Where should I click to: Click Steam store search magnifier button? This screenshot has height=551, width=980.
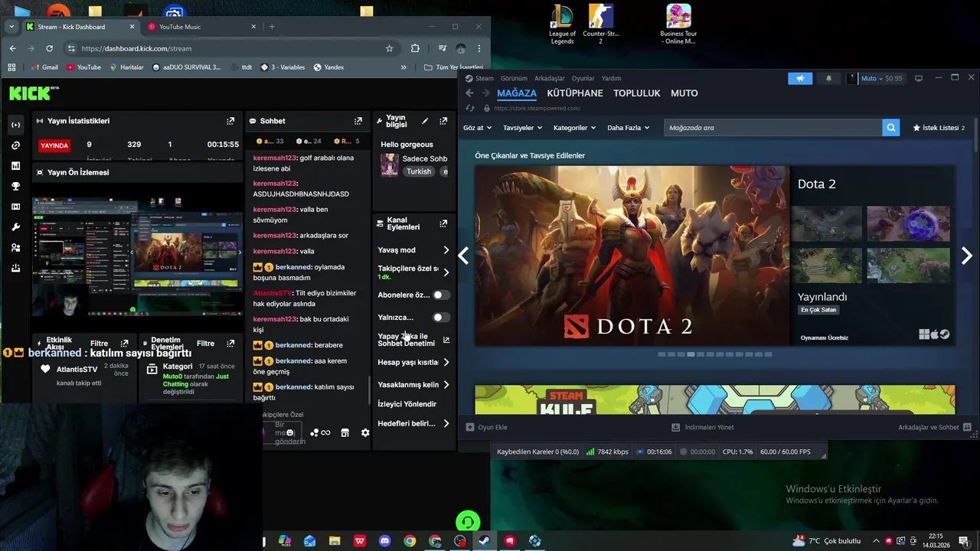pos(890,128)
